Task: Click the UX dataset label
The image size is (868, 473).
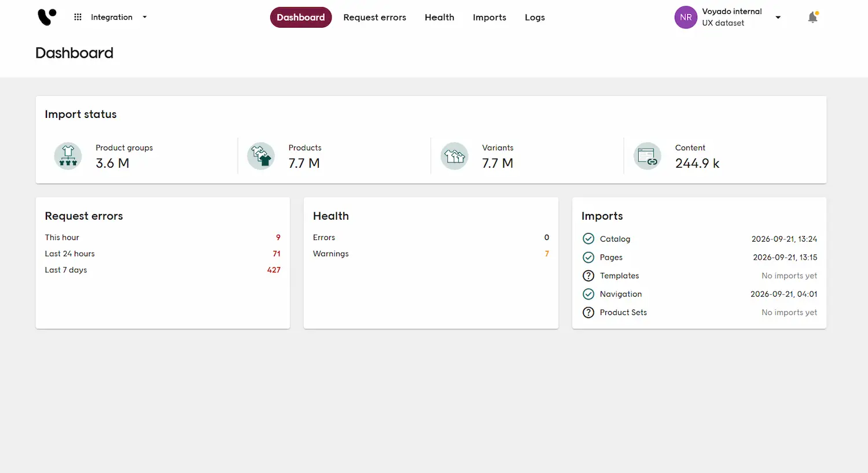Action: tap(723, 23)
